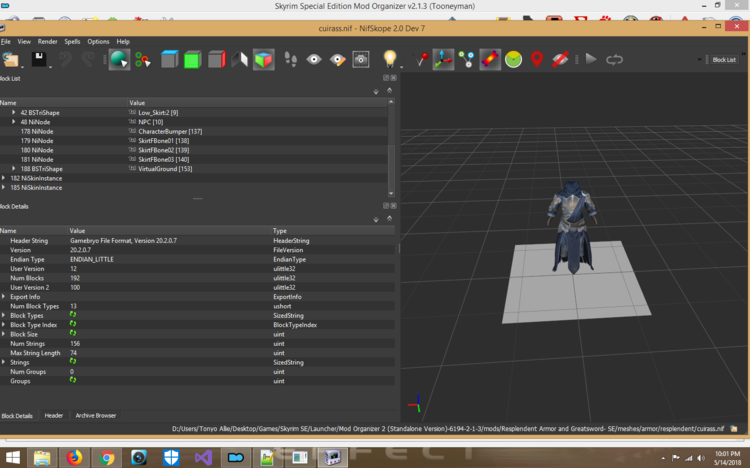750x468 pixels.
Task: Open the Help menu
Action: [123, 42]
